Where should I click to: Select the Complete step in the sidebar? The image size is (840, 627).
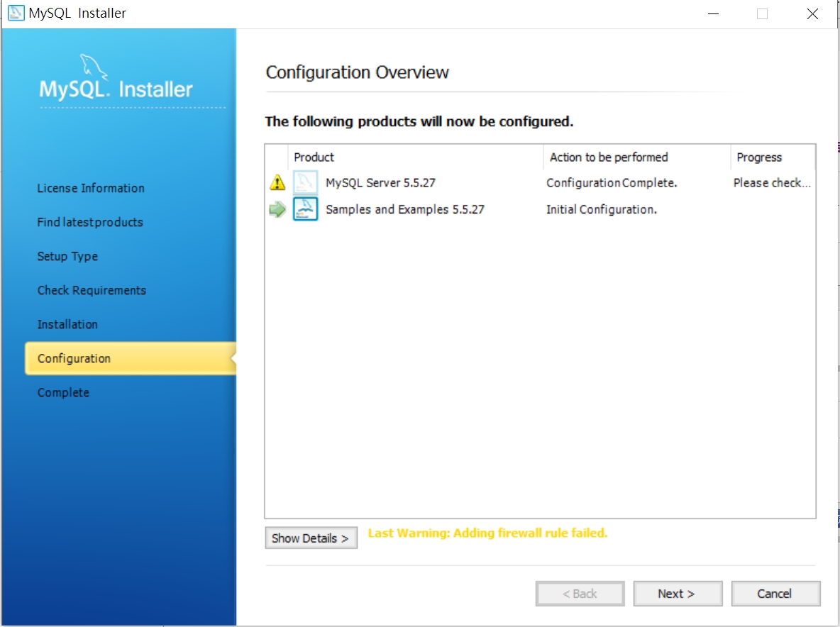tap(63, 392)
